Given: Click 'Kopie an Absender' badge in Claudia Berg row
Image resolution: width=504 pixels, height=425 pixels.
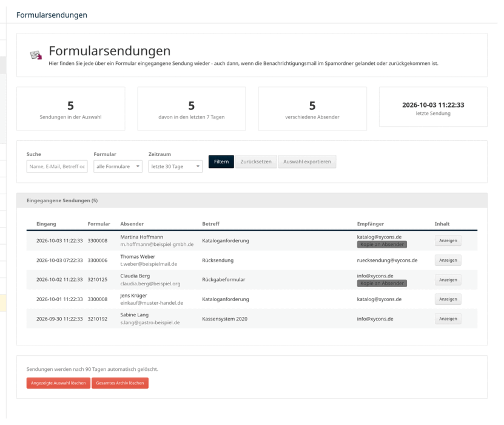Looking at the screenshot, I should [x=382, y=284].
